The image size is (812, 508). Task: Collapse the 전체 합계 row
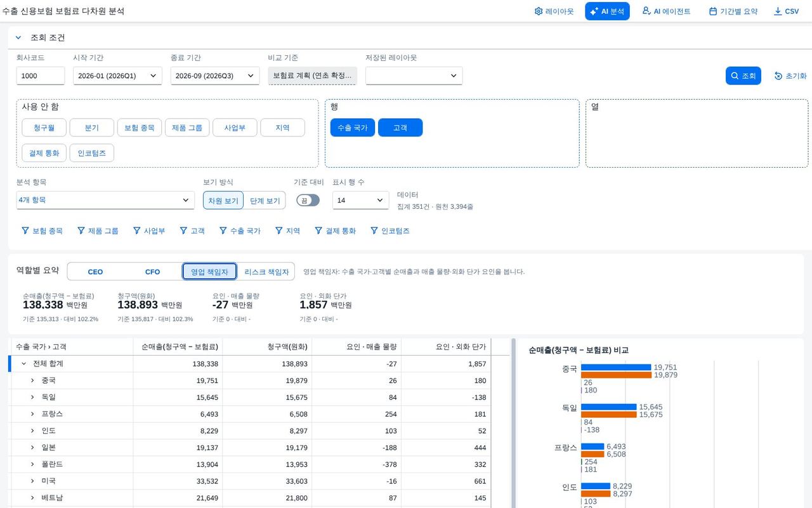(x=24, y=364)
